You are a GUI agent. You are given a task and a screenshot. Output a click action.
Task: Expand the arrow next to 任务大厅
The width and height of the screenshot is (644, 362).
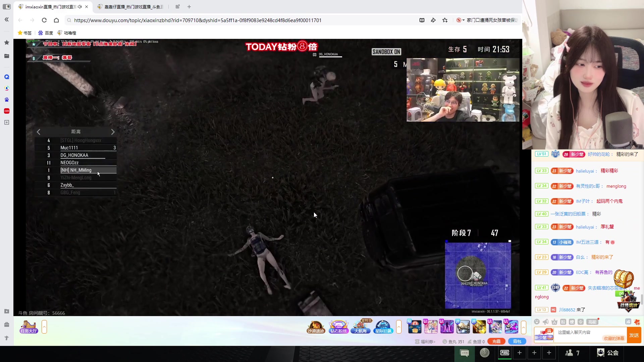44,327
